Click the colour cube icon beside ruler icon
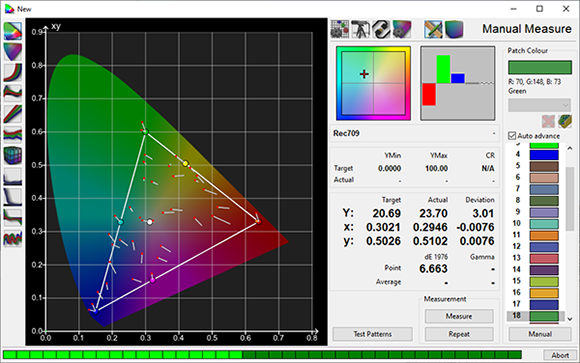Viewport: 580px width, 363px height. tap(454, 29)
